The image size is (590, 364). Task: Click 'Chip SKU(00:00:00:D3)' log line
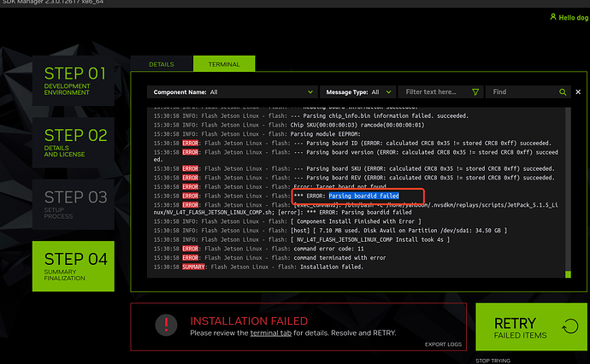289,126
